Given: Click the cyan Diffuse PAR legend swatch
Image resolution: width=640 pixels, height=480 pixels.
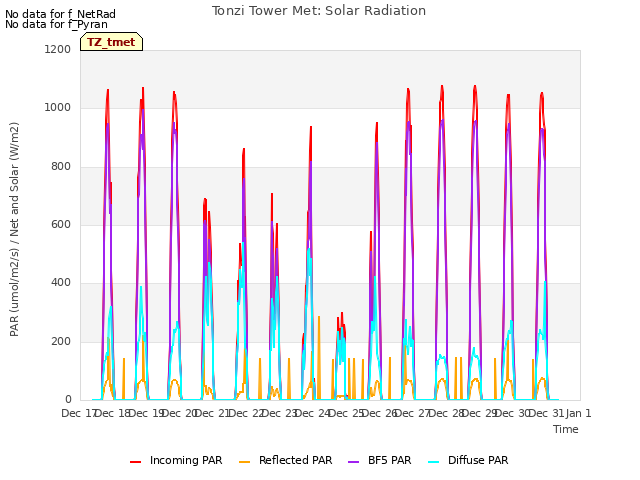Looking at the screenshot, I should [x=433, y=461].
